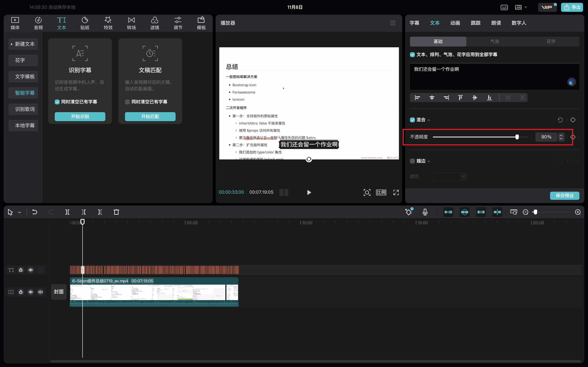Screen dimensions: 588x367
Task: Click the 不透明度 opacity slider handle
Action: (517, 137)
